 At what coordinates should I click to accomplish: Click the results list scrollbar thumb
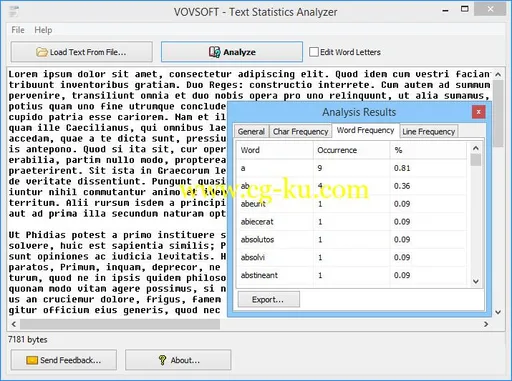(476, 160)
